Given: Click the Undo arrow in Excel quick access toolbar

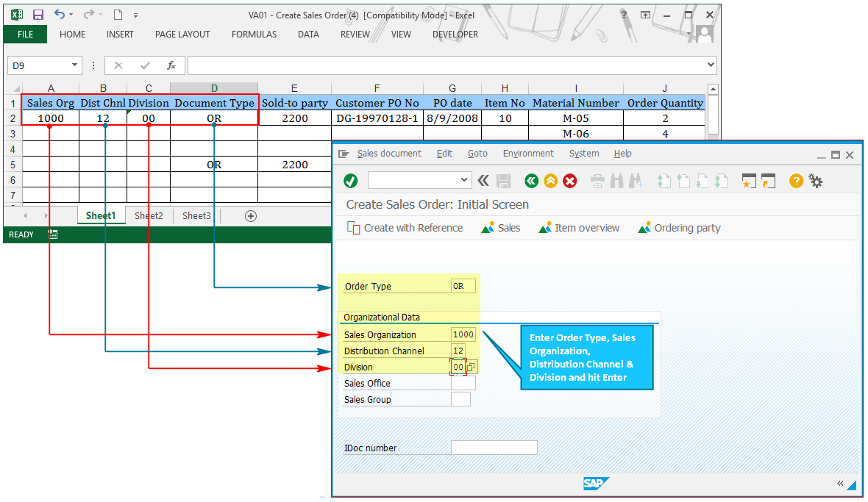Looking at the screenshot, I should click(x=60, y=15).
